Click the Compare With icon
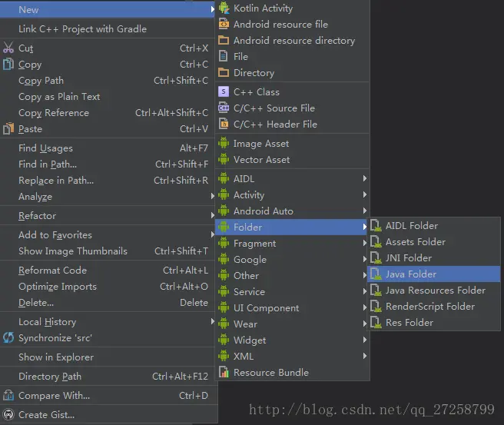The width and height of the screenshot is (504, 425). pyautogui.click(x=8, y=395)
